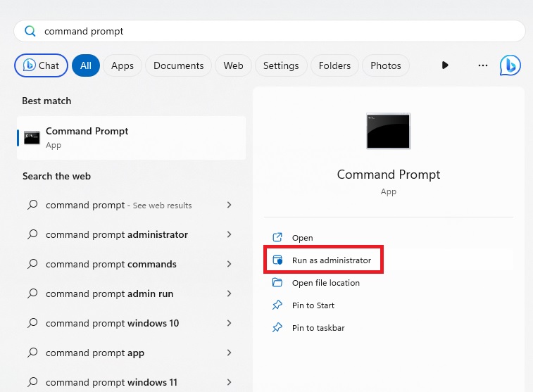Click the Open action for Command Prompt
The width and height of the screenshot is (533, 392).
[x=388, y=237]
